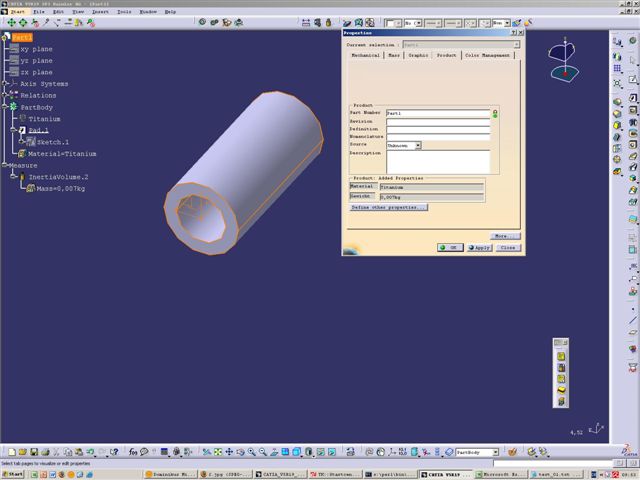Click the Pad icon in right toolbar

(x=633, y=98)
